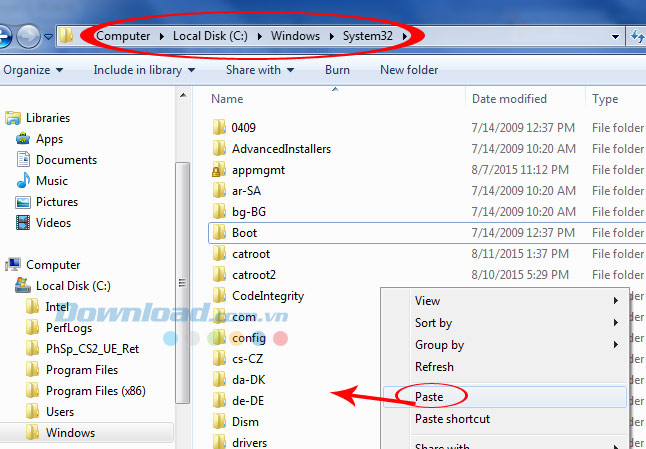Open Documents library icon

coord(23,160)
